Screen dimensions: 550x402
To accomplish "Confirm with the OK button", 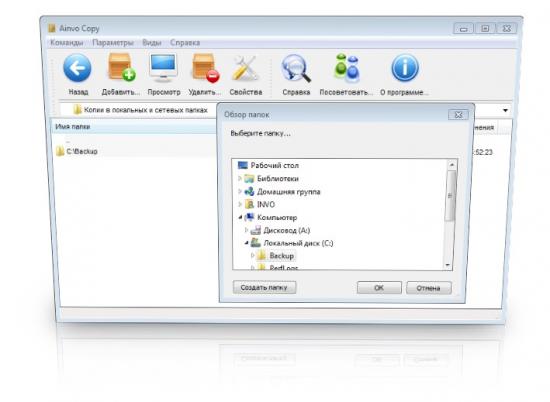I will (379, 288).
